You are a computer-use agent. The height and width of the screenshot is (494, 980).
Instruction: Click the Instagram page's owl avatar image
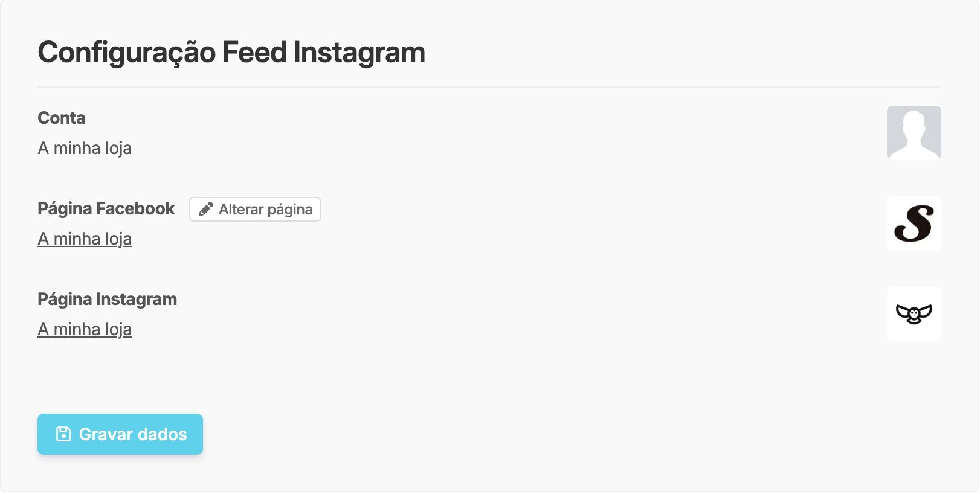point(914,314)
